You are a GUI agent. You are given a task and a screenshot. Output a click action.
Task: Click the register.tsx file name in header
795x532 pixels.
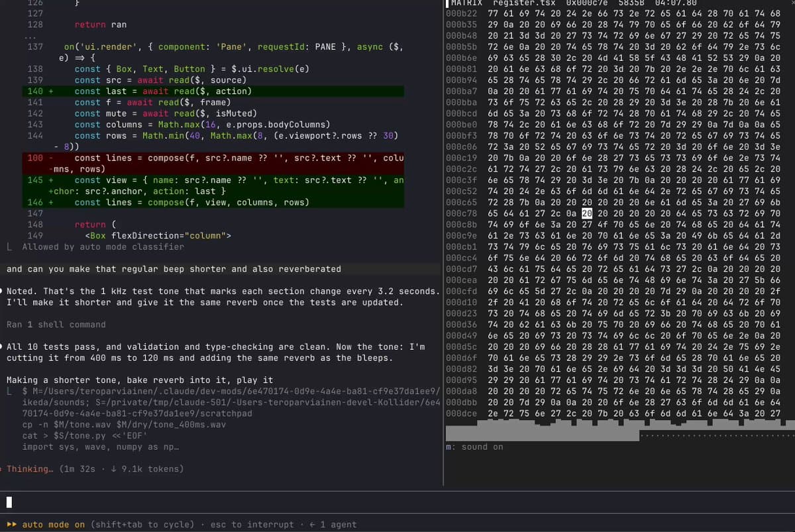[x=524, y=3]
